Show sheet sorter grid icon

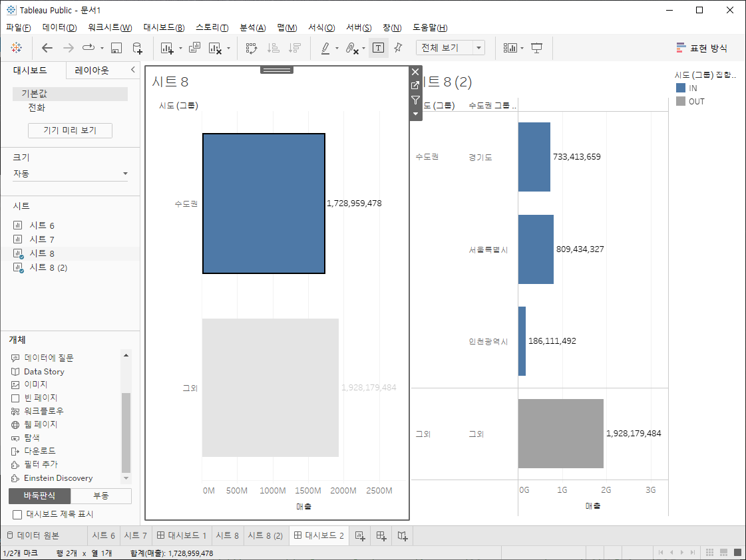(x=709, y=552)
